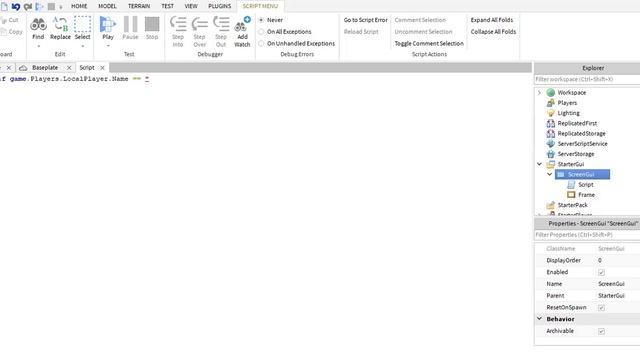Viewport: 640px width, 360px height.
Task: Open the HOME ribbon tab
Action: (x=79, y=6)
